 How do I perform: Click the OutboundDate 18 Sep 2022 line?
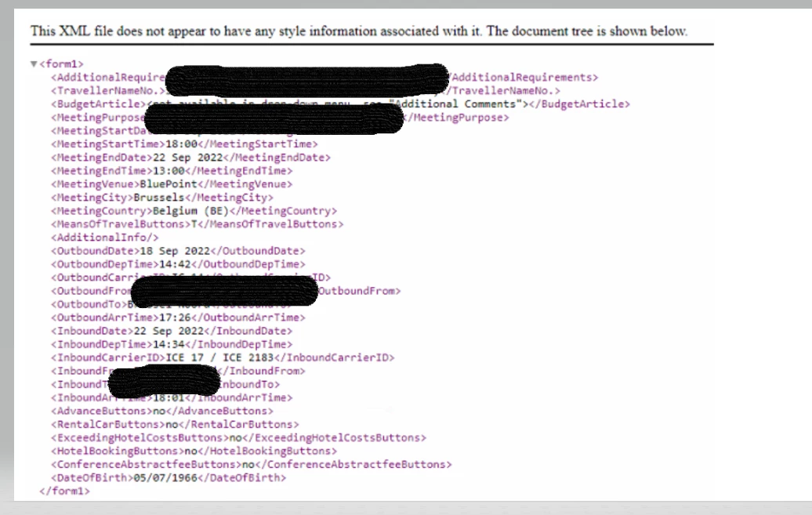178,251
